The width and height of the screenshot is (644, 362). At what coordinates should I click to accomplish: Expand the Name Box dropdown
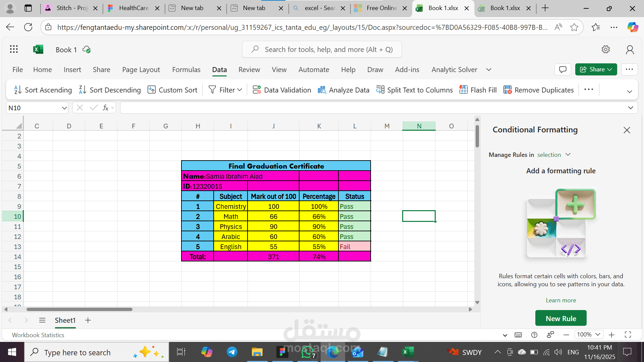(64, 108)
